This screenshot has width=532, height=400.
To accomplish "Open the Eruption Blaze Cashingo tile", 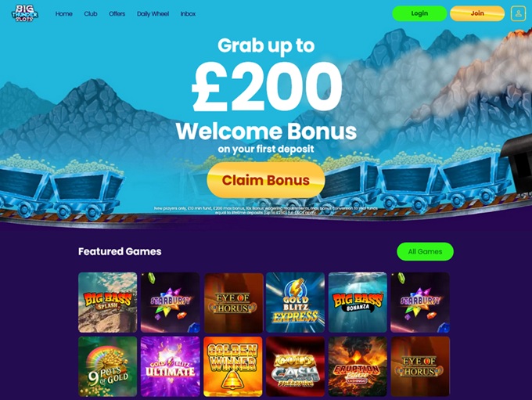I will tap(358, 366).
